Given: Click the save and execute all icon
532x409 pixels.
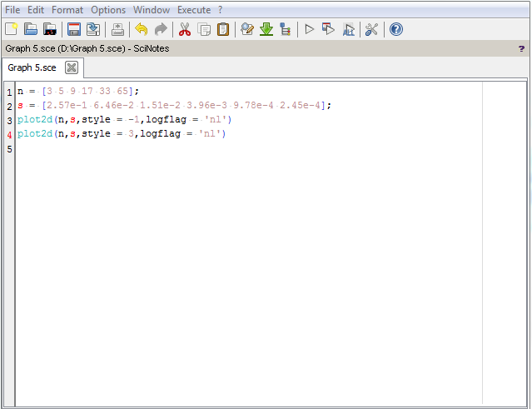Looking at the screenshot, I should (x=349, y=29).
